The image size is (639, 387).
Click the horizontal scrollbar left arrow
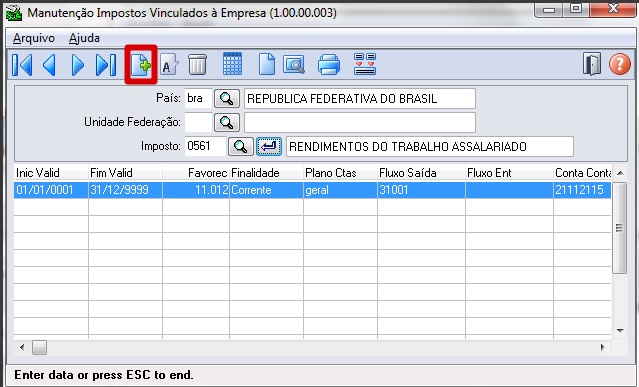click(x=22, y=347)
